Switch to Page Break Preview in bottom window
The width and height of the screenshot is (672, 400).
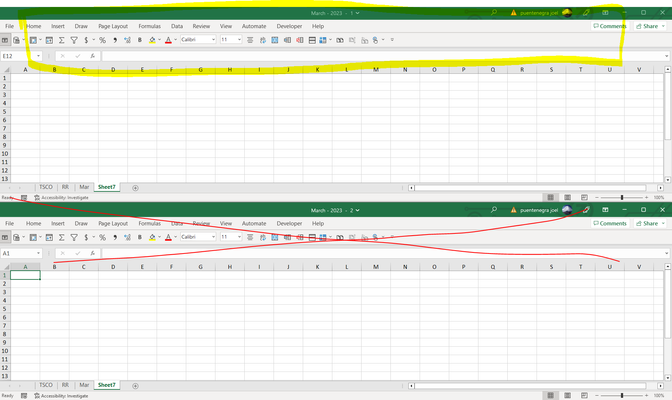tap(584, 395)
